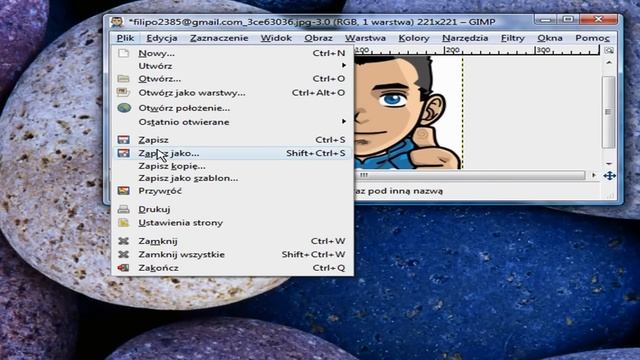Choose Zamknij menu entry
The image size is (640, 360).
232,241
